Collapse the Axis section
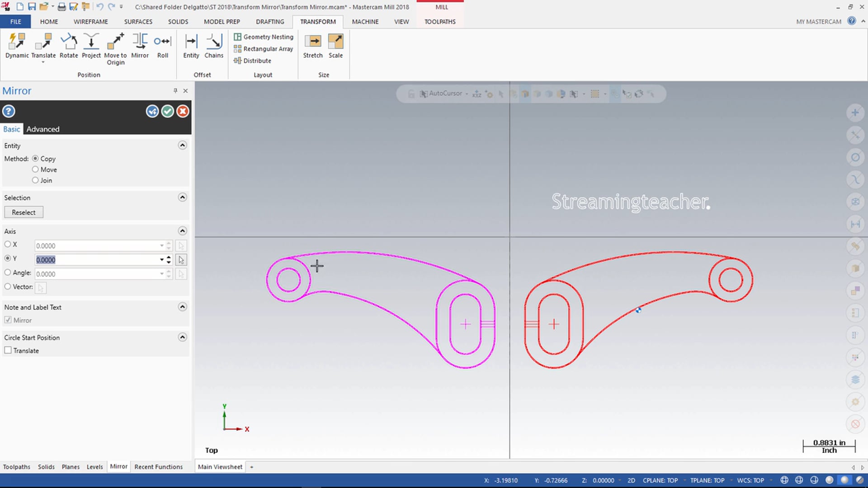The height and width of the screenshot is (488, 868). coord(183,231)
